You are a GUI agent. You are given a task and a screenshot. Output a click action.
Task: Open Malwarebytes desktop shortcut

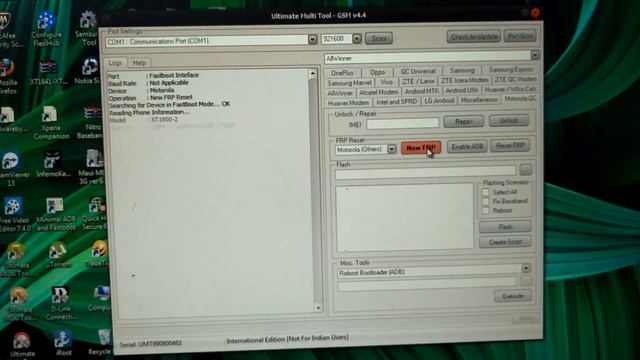11,118
